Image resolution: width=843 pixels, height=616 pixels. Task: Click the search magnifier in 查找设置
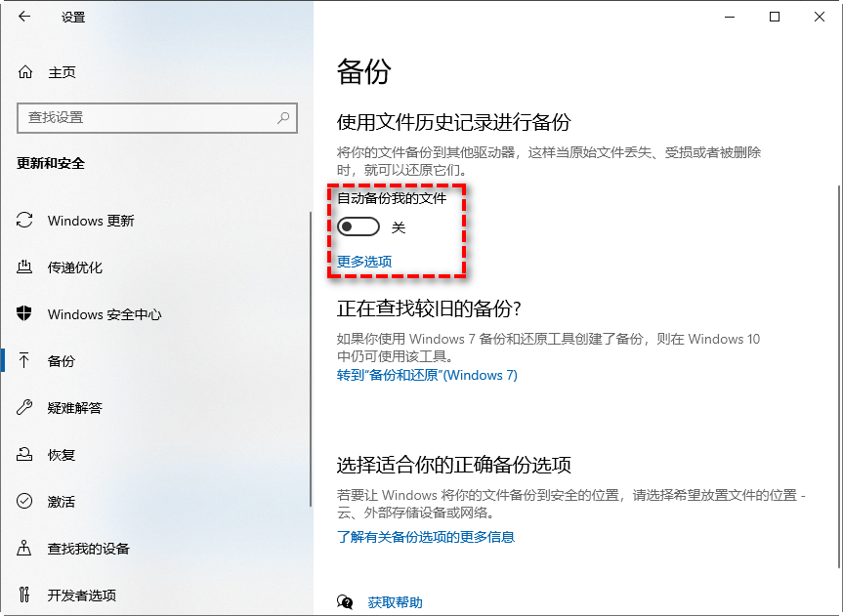282,118
